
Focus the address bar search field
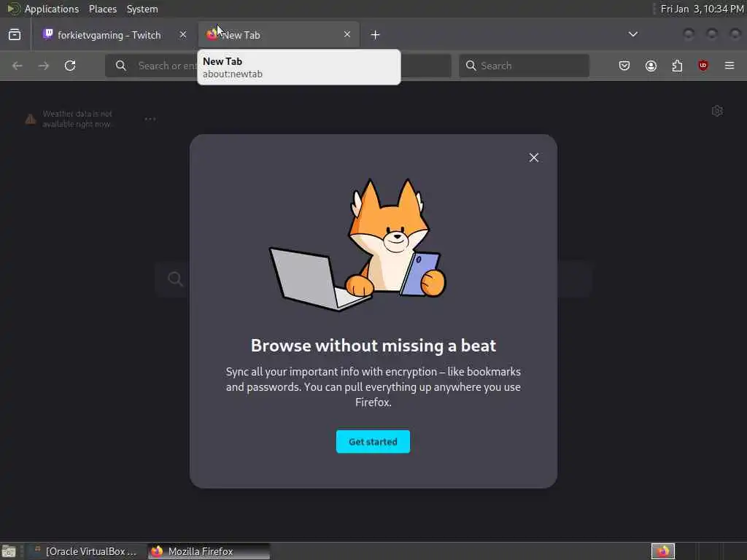coord(278,66)
